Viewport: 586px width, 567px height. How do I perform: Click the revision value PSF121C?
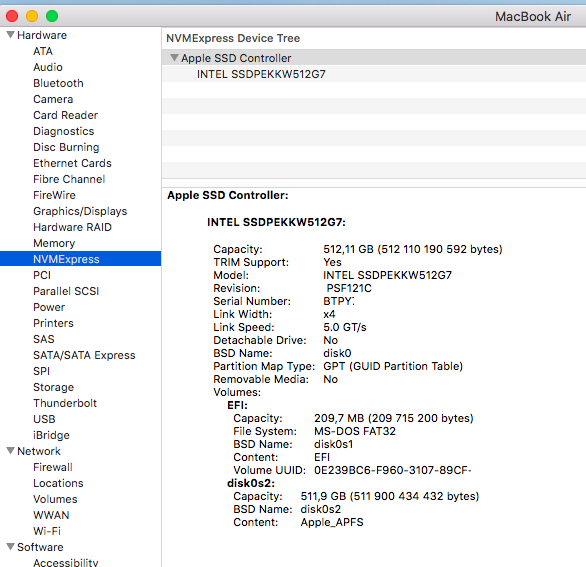coord(349,288)
